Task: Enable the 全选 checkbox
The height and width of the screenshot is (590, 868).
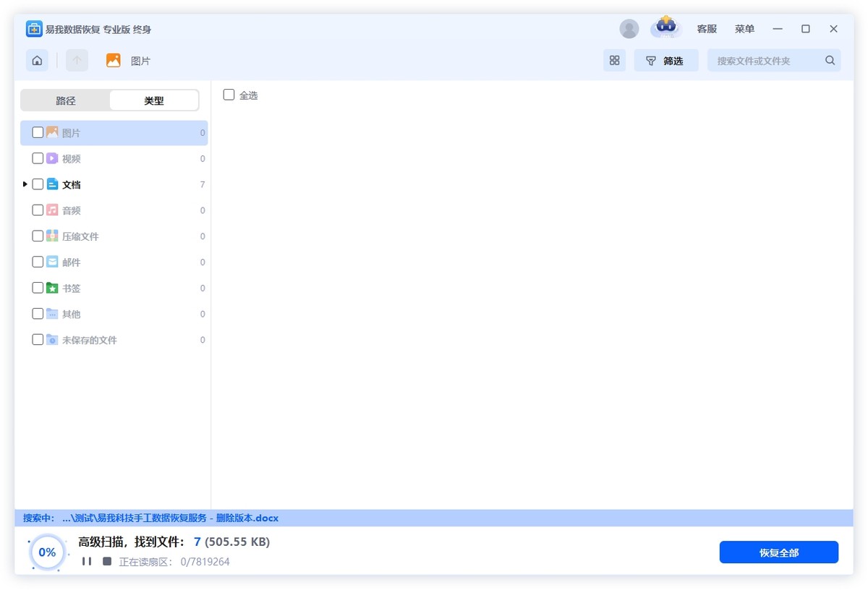Action: click(x=229, y=95)
